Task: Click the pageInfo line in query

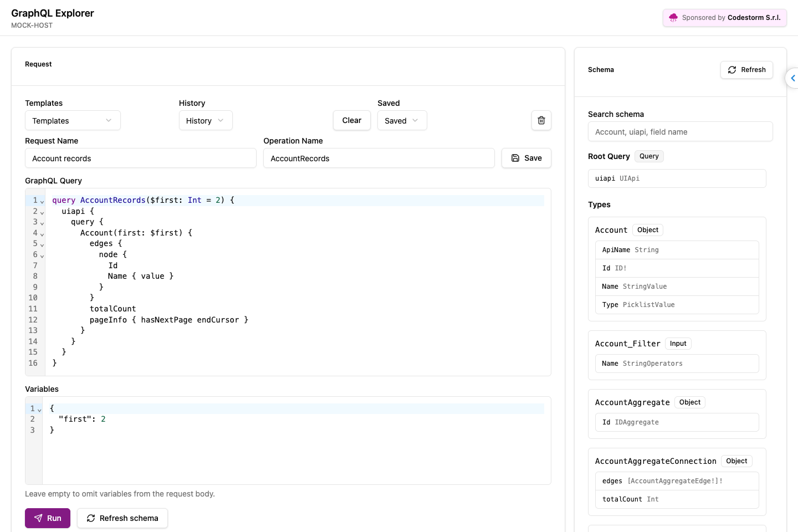Action: click(169, 320)
